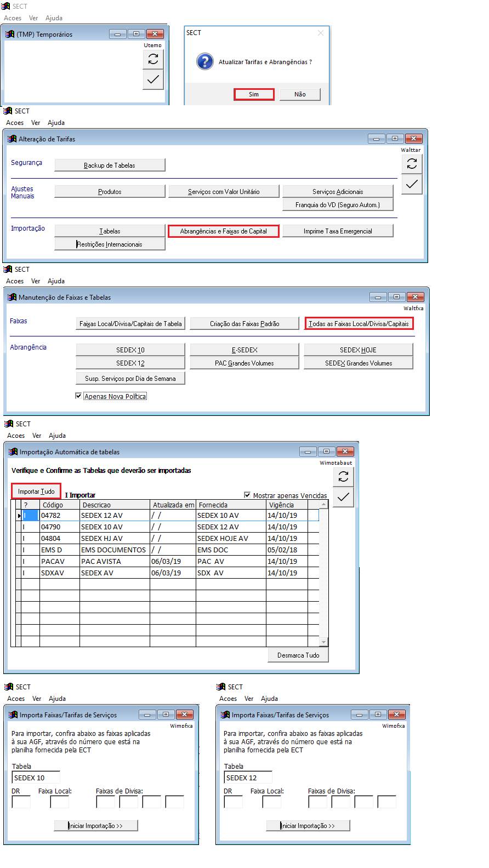This screenshot has height=868, width=489.
Task: Select the PACAV code cell
Action: 60,561
